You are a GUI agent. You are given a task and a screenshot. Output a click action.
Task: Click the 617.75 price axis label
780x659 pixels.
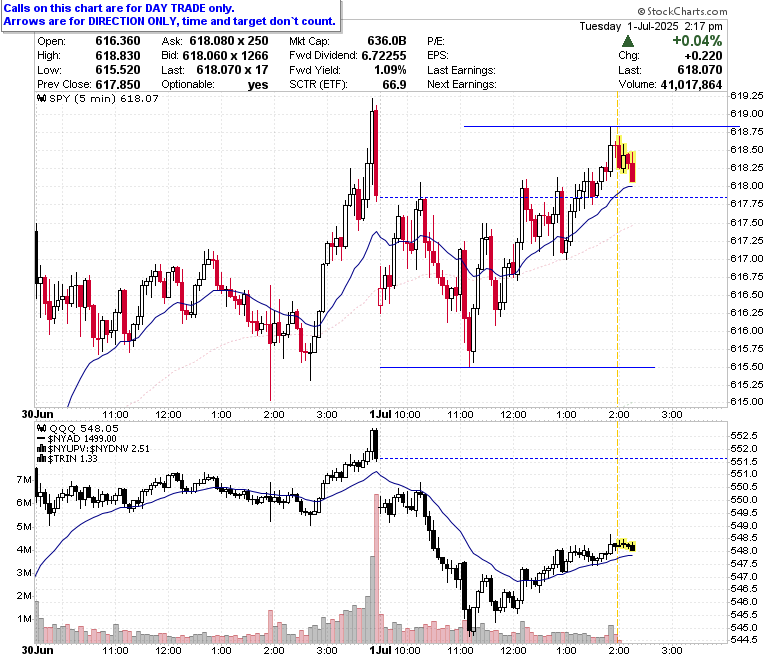point(746,203)
